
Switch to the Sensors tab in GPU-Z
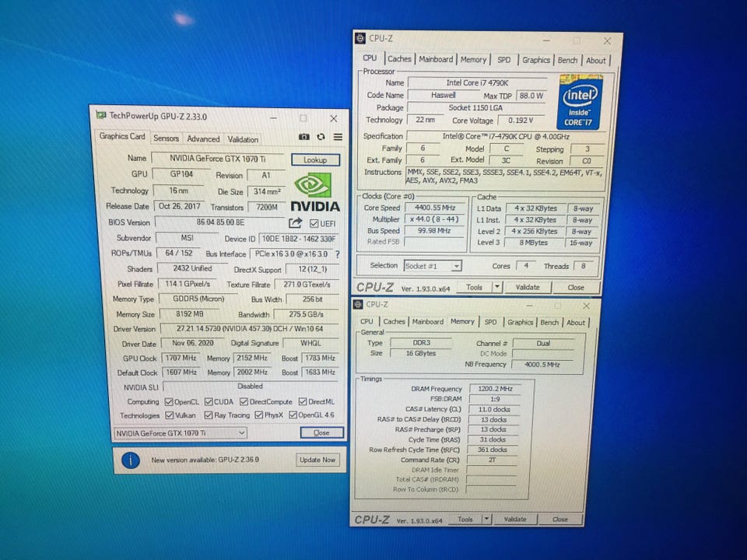click(166, 138)
